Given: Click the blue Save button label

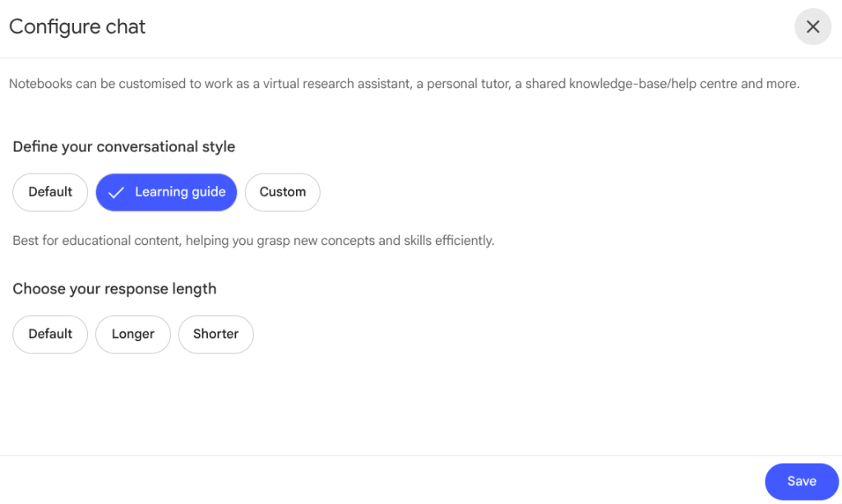Looking at the screenshot, I should click(x=802, y=481).
